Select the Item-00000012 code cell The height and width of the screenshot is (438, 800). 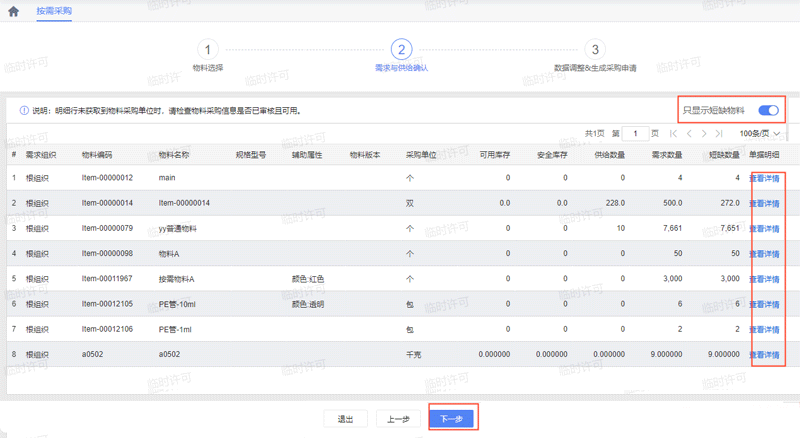(x=107, y=178)
